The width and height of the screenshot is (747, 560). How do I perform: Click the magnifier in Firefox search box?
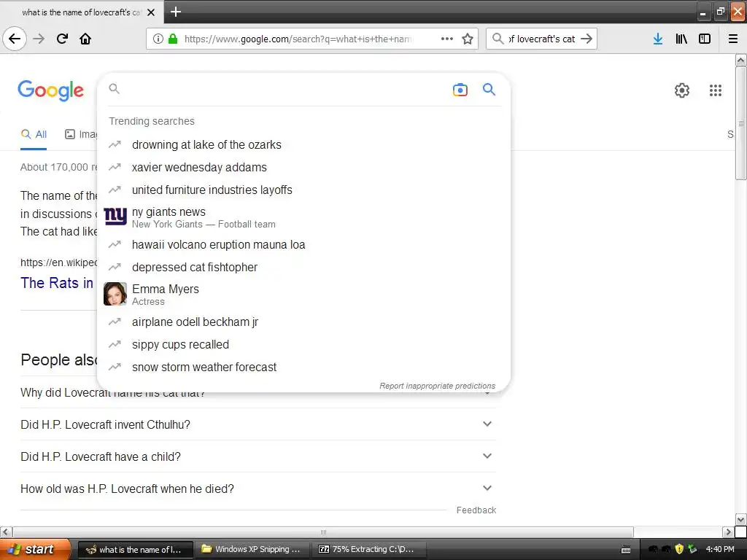[x=498, y=39]
